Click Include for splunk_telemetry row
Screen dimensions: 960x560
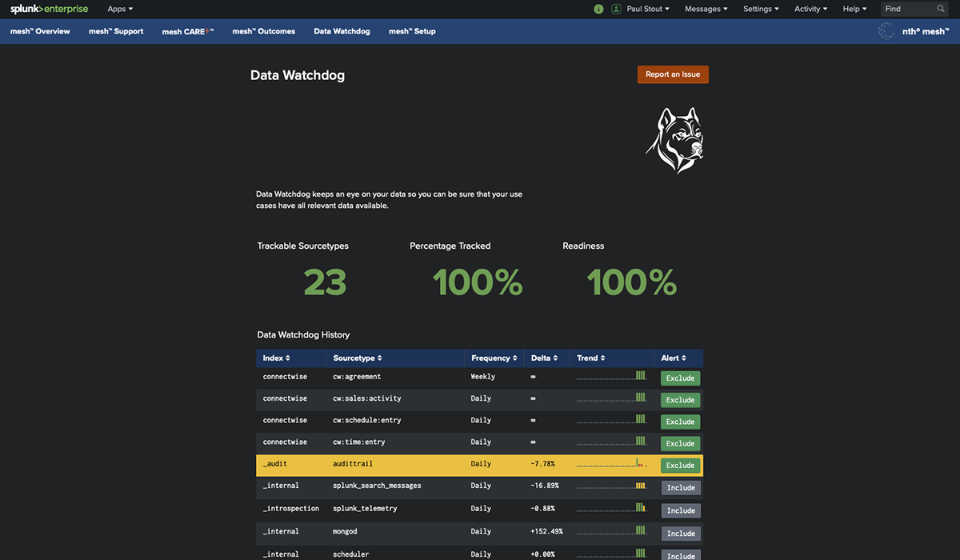[x=681, y=510]
